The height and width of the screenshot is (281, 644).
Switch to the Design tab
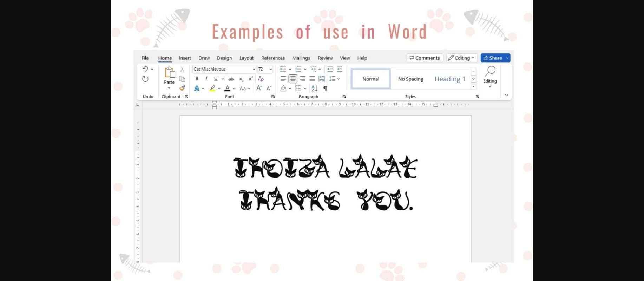224,58
